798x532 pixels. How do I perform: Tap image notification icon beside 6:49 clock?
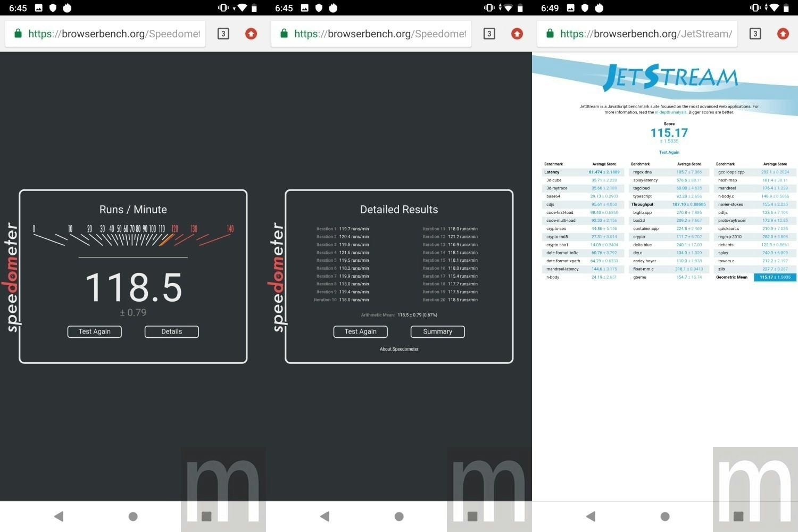tap(571, 7)
